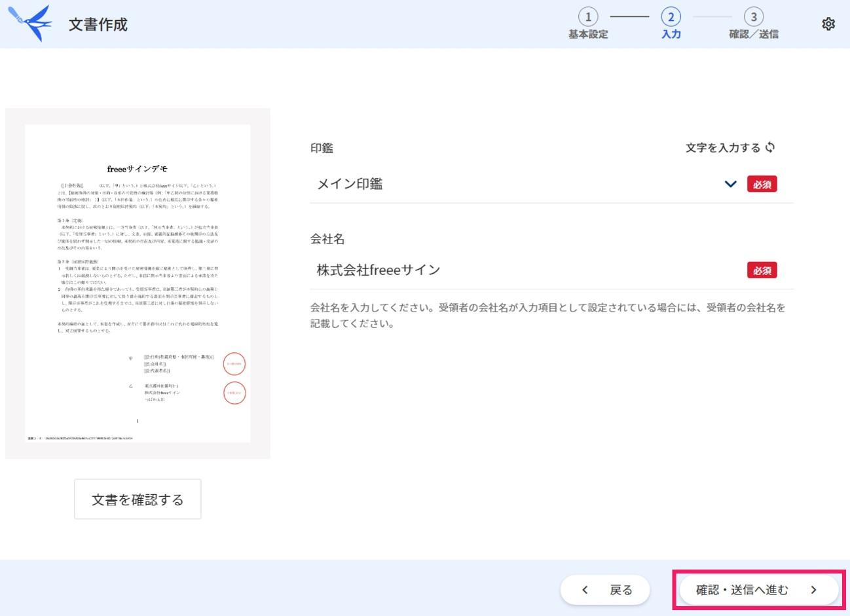Screen dimensions: 850x616
Task: Click the bottom red seal stamp in preview
Action: click(x=234, y=393)
